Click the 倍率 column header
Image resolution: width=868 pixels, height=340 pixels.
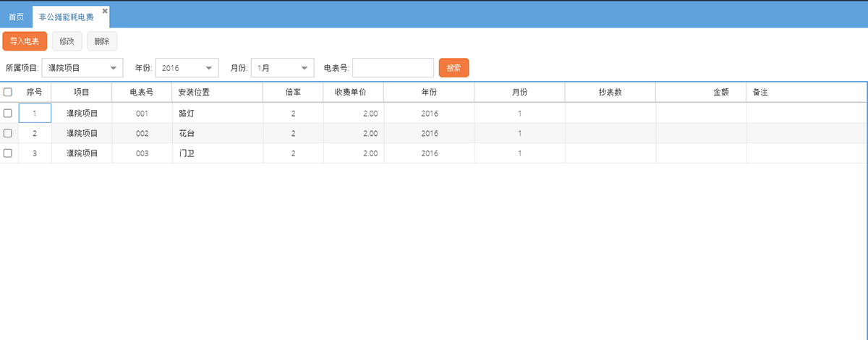[x=293, y=93]
